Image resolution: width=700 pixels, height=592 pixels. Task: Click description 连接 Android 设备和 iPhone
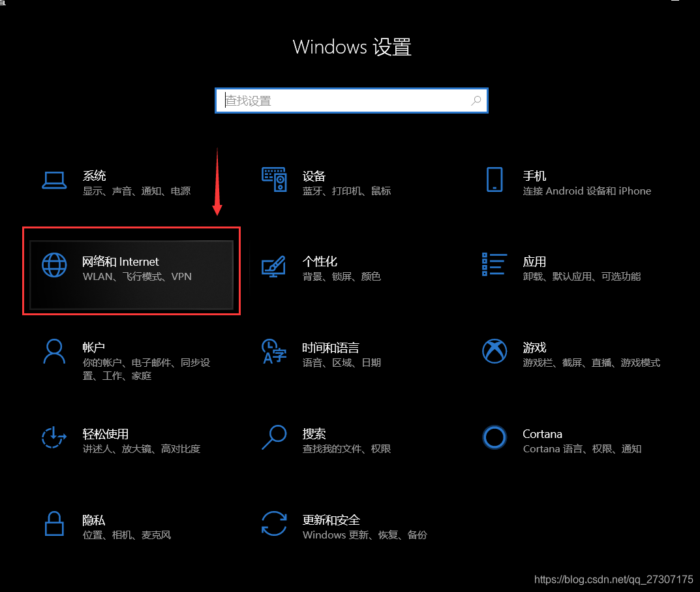(x=587, y=191)
